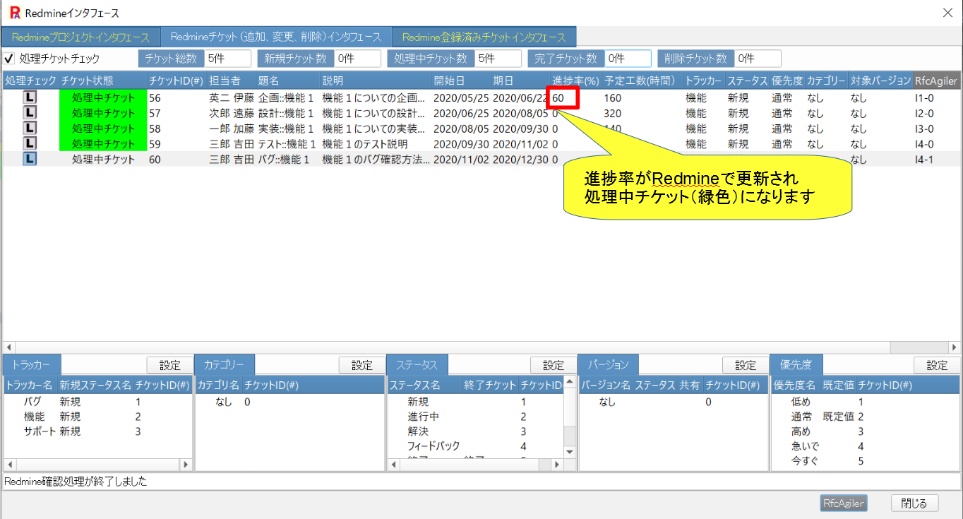963x519 pixels.
Task: Click the 終了チケット column header in the status list
Action: (489, 385)
